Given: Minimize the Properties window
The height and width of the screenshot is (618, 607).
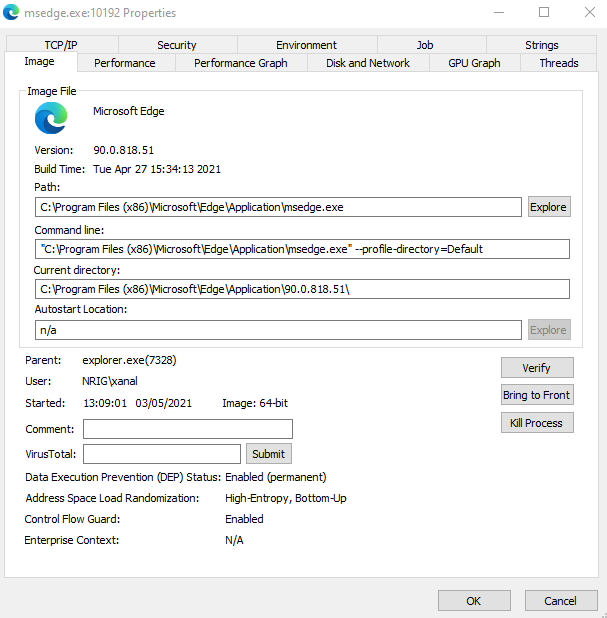Looking at the screenshot, I should click(499, 12).
